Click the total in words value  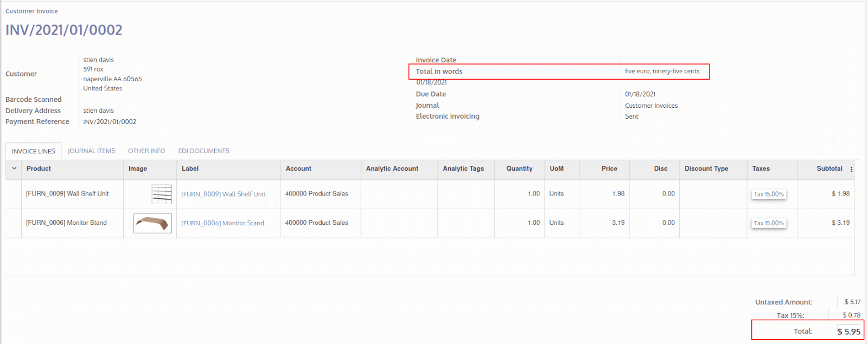coord(662,71)
